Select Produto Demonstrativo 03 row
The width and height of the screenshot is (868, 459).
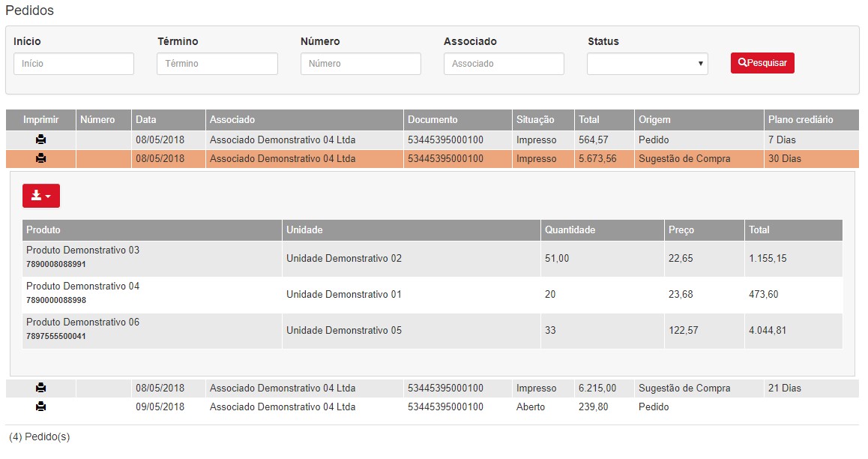coord(433,259)
